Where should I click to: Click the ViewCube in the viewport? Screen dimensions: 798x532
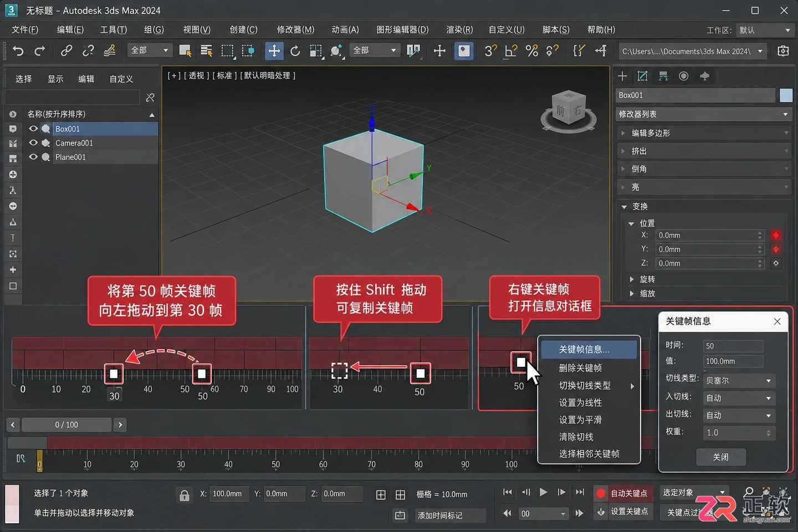click(569, 111)
